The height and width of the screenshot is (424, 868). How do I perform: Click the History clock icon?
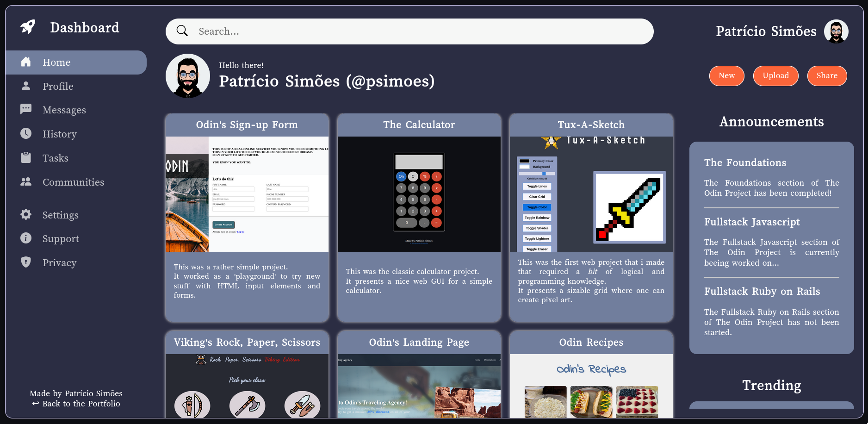coord(26,134)
